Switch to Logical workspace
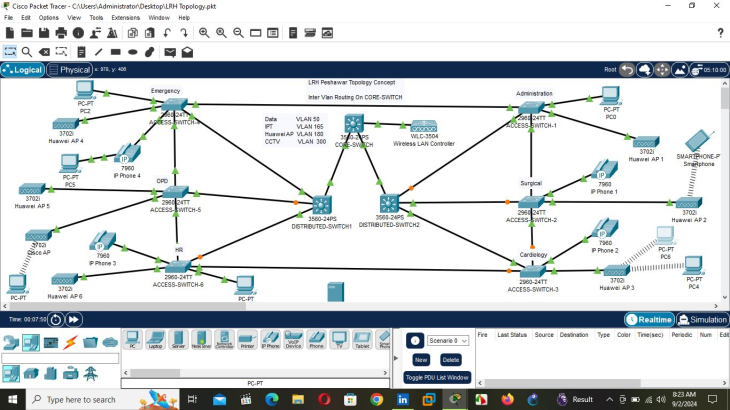The height and width of the screenshot is (410, 730). click(x=22, y=70)
